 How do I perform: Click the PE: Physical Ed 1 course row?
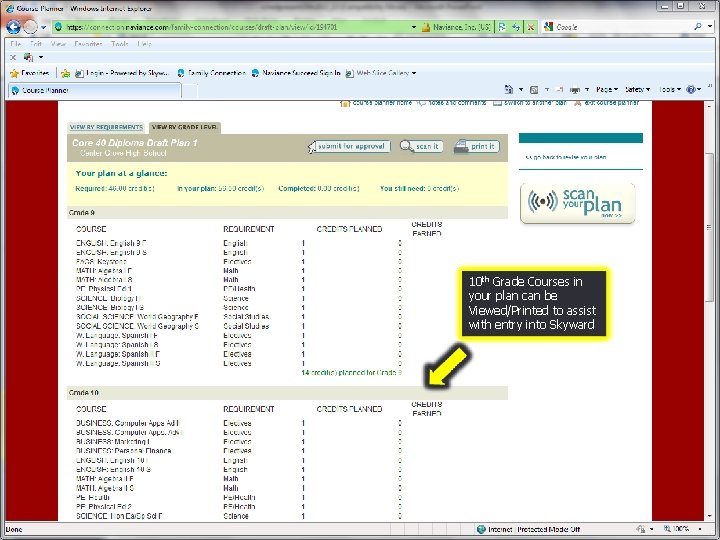(x=239, y=289)
